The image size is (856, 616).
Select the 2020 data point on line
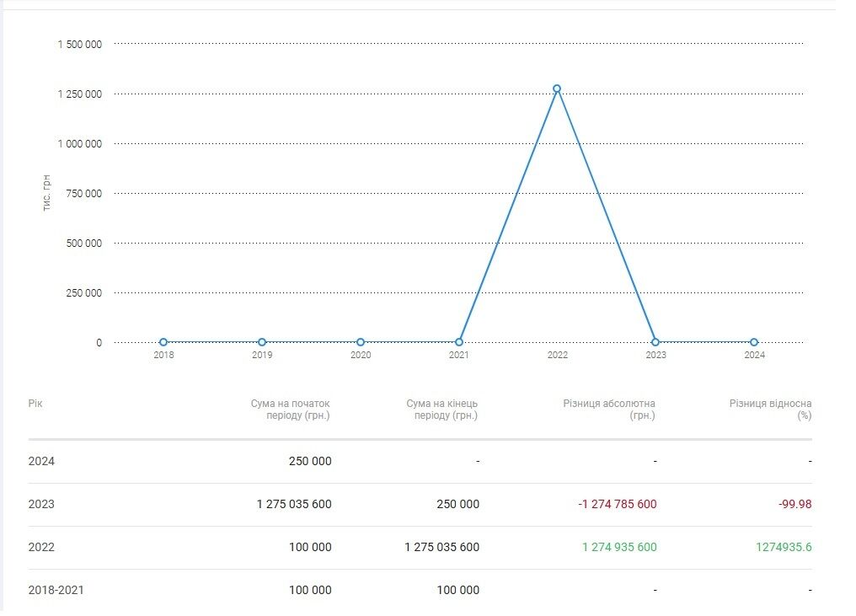[361, 342]
